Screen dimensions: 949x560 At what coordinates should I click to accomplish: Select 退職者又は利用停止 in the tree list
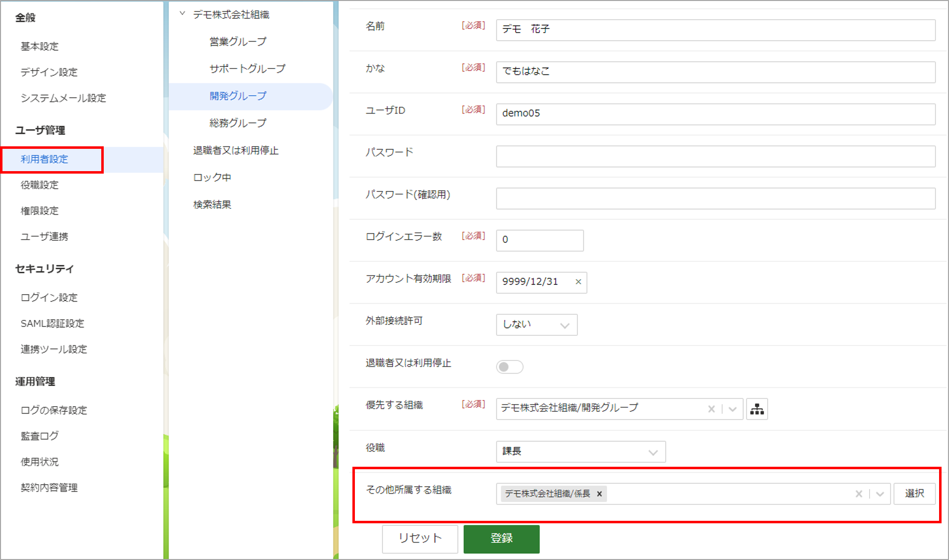[x=236, y=150]
